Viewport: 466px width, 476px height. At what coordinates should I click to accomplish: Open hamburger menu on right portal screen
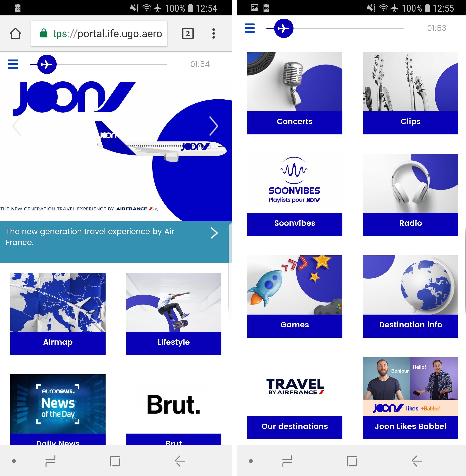(x=249, y=28)
